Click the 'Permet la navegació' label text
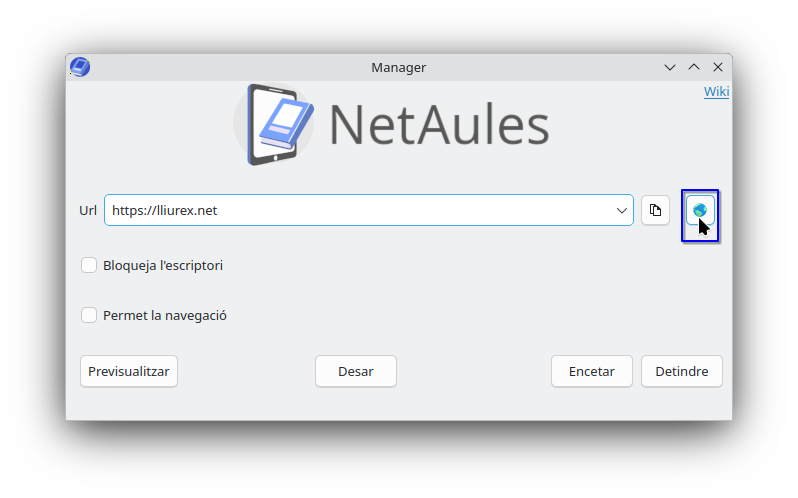 [165, 315]
